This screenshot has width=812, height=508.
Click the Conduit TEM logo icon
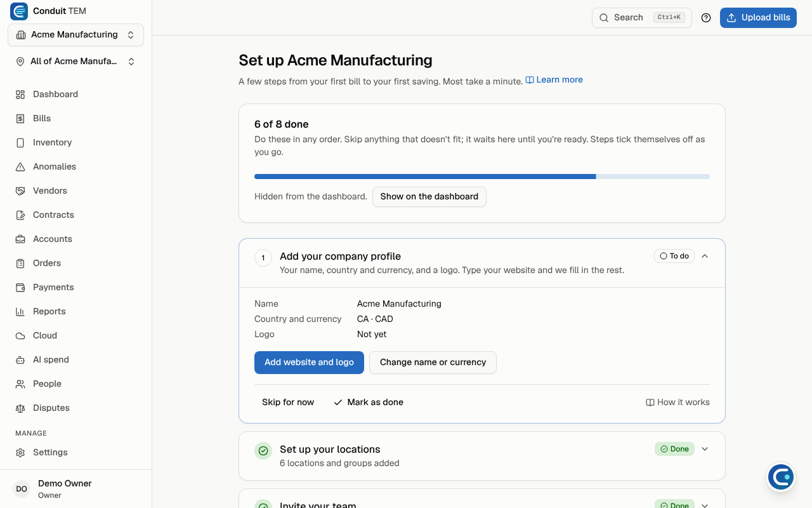click(19, 11)
